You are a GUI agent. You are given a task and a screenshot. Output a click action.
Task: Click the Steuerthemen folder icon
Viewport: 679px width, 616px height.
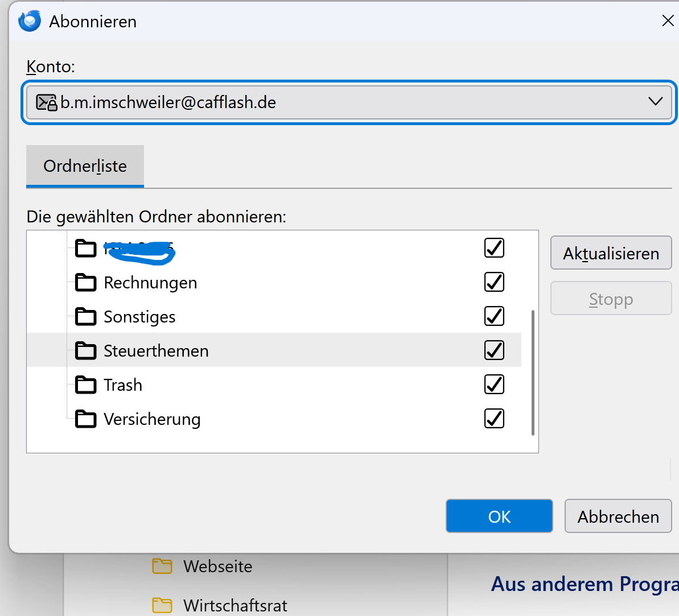pos(86,351)
